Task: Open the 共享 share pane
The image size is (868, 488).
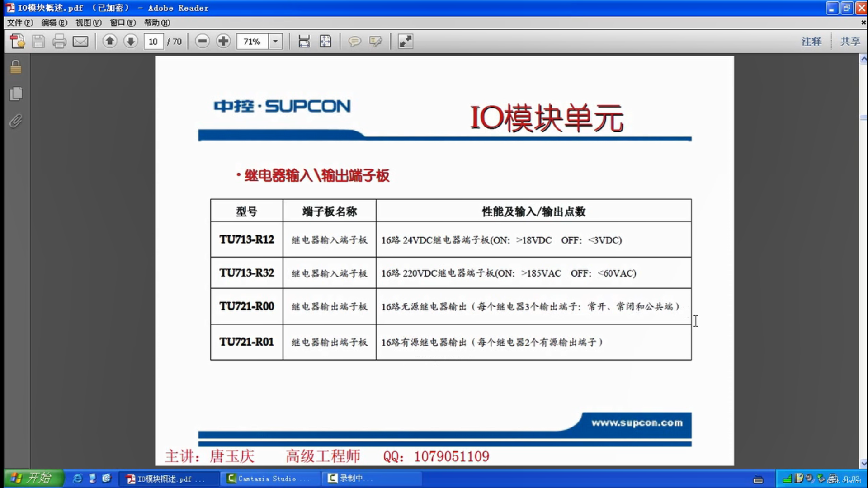Action: [850, 42]
